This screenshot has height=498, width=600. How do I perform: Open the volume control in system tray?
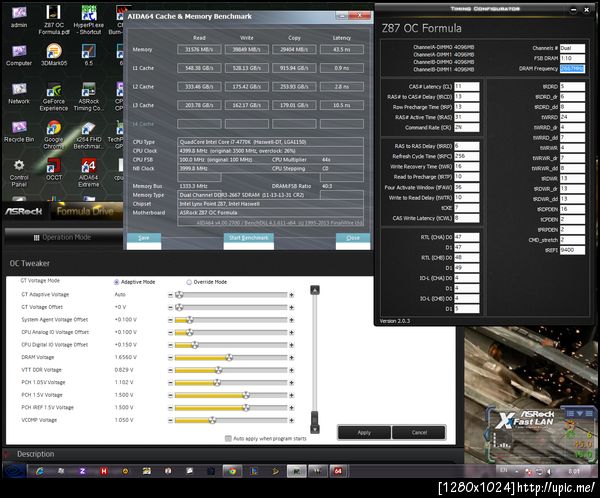point(549,471)
